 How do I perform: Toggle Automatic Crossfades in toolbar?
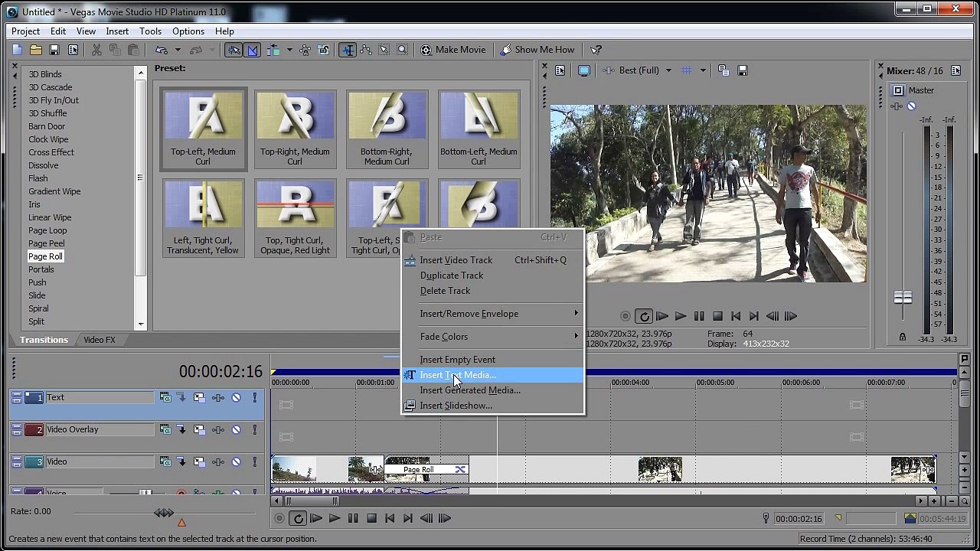point(252,50)
